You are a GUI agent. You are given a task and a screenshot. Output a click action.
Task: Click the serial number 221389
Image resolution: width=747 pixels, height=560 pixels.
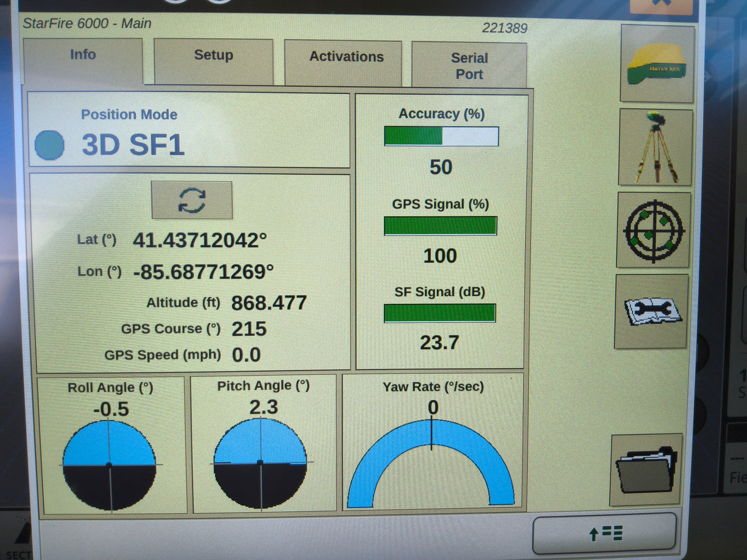click(x=505, y=28)
